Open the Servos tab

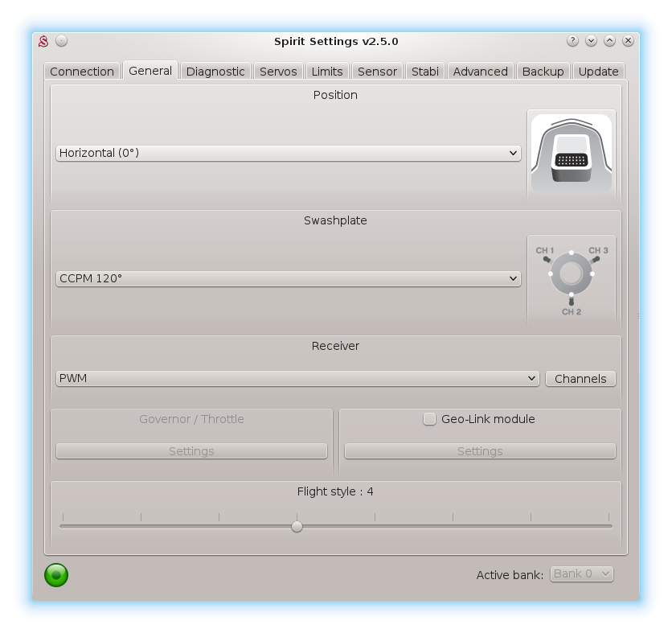(278, 72)
